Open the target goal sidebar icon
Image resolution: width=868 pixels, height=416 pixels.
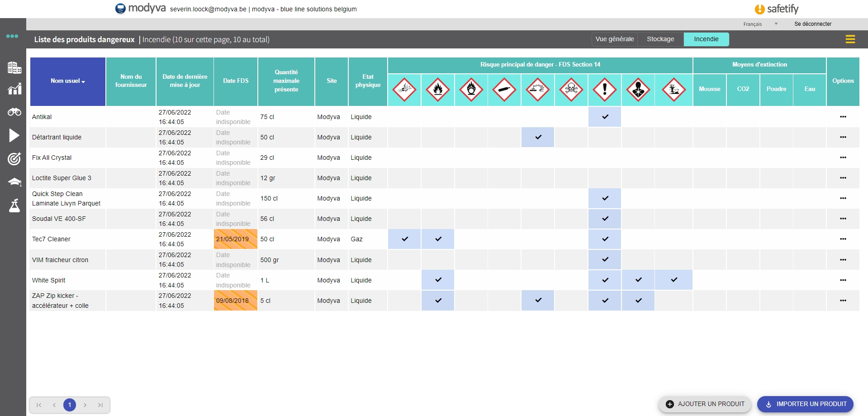point(14,158)
